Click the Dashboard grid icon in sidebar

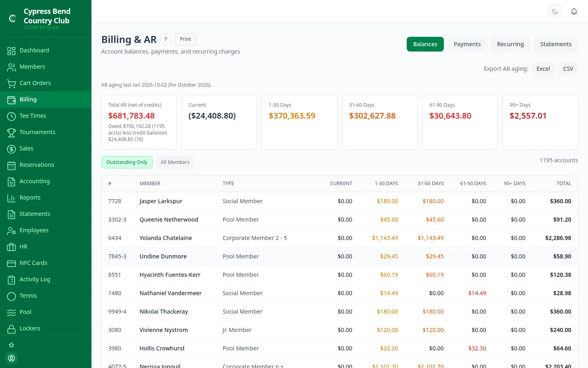coord(11,51)
